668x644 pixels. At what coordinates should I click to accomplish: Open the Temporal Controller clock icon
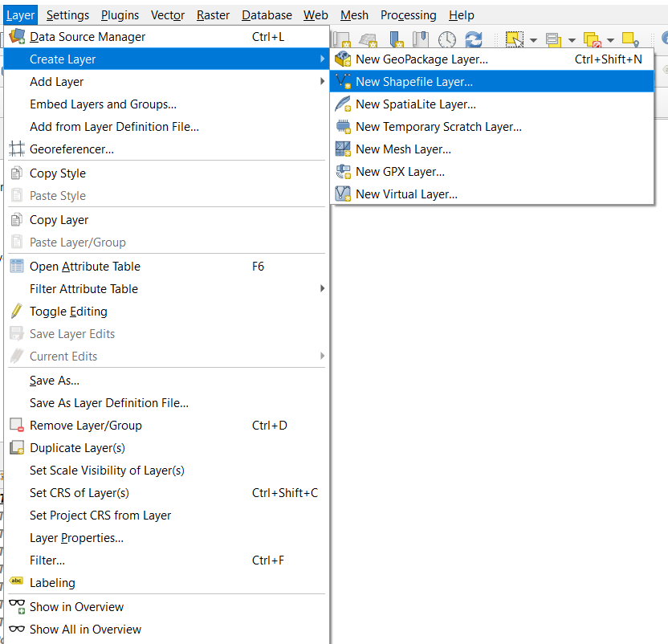coord(447,39)
